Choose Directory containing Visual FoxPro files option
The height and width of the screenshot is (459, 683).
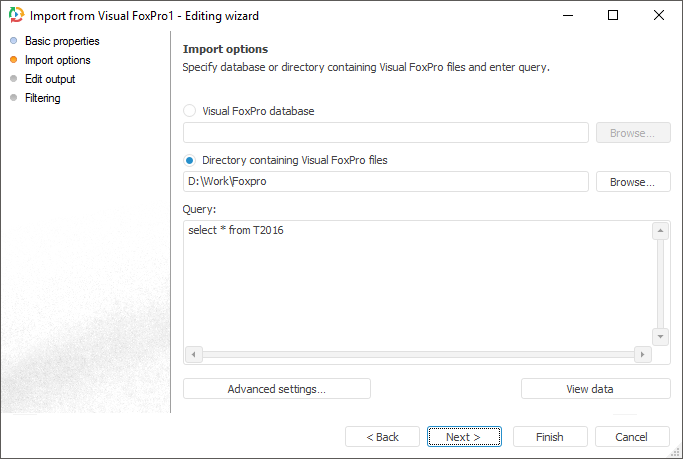pos(190,160)
